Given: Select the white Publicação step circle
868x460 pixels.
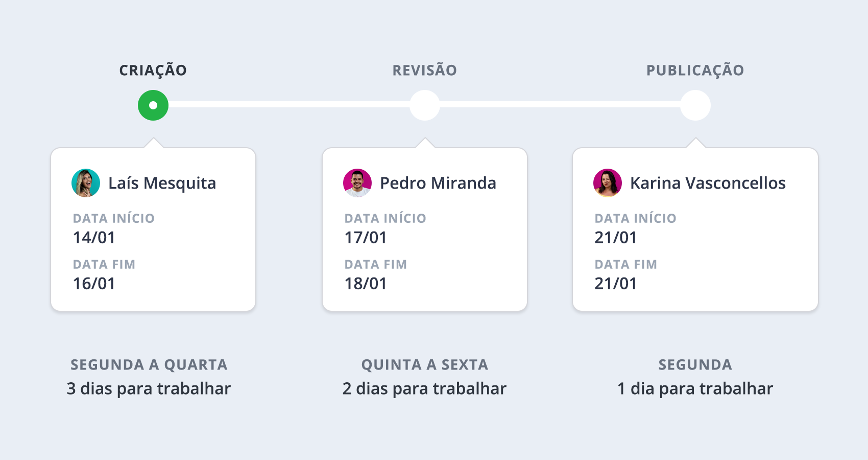Looking at the screenshot, I should [x=695, y=105].
